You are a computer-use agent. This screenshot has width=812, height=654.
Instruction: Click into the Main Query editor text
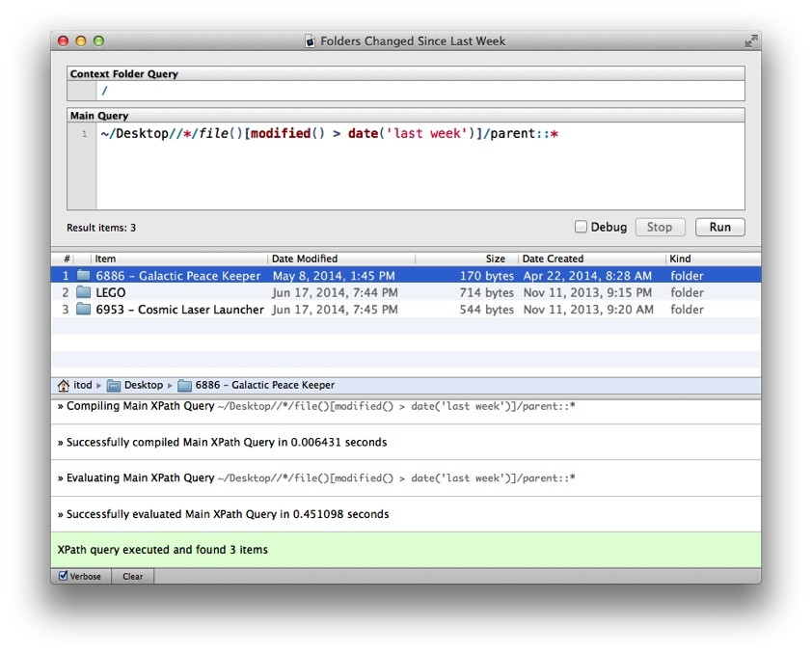tap(330, 133)
